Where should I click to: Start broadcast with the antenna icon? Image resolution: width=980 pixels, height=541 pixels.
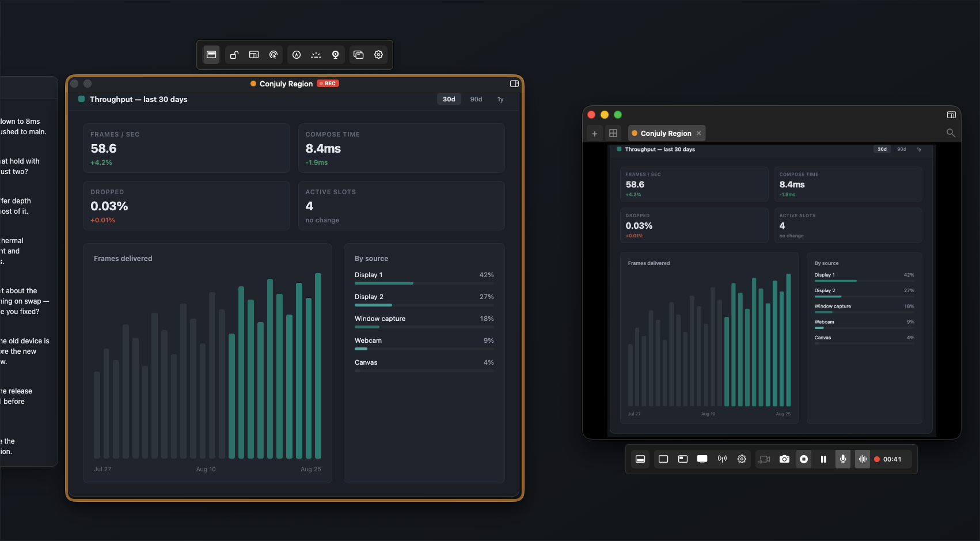point(722,459)
